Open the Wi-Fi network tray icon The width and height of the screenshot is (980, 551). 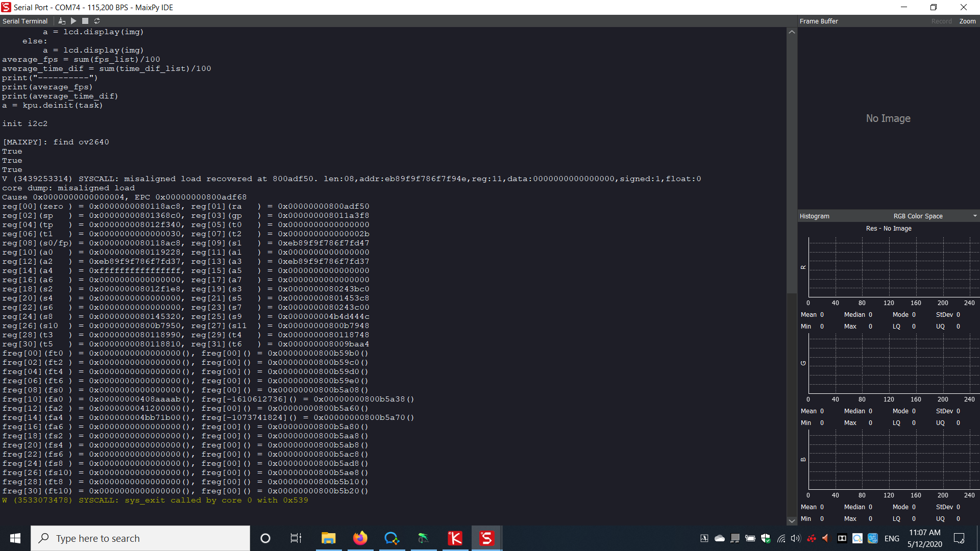point(781,538)
